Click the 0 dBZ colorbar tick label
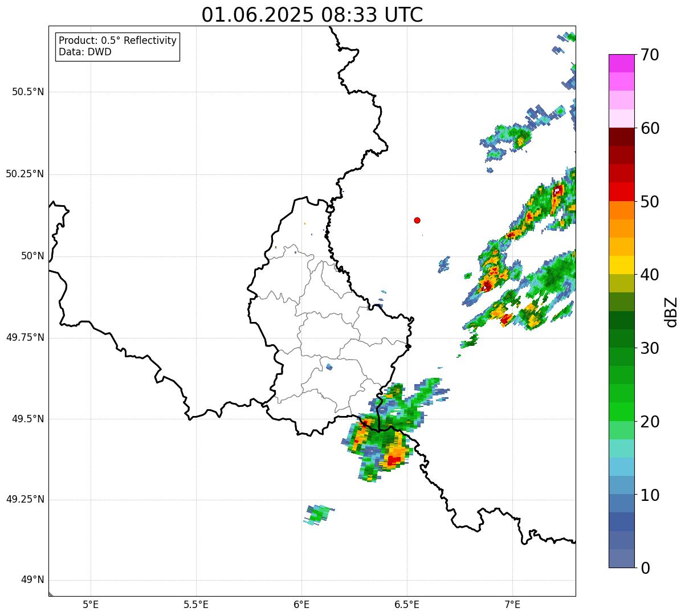Image resolution: width=685 pixels, height=616 pixels. click(x=645, y=569)
